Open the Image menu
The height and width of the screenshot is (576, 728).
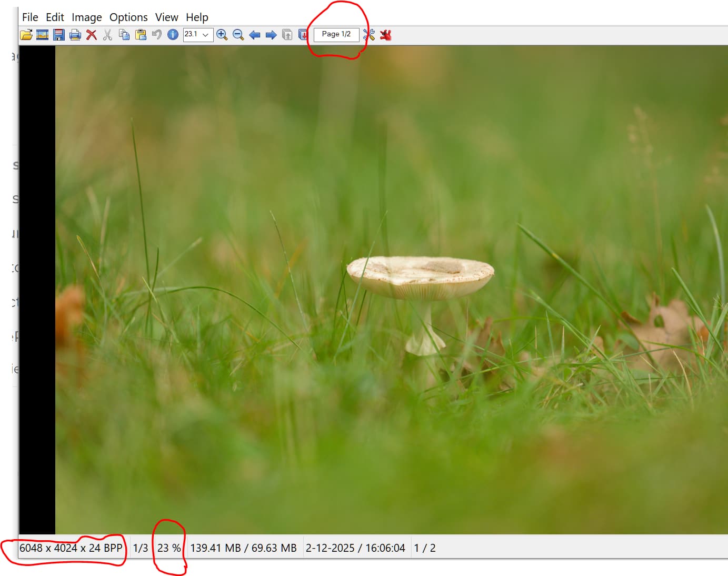pyautogui.click(x=87, y=17)
